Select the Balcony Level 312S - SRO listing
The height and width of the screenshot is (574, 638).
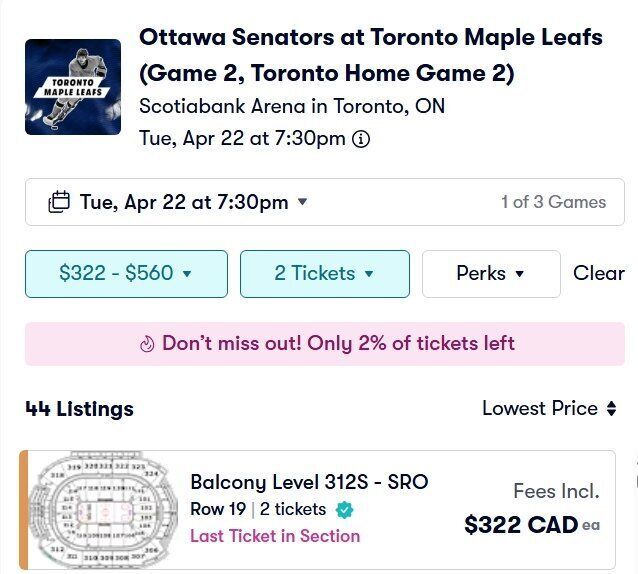[309, 482]
